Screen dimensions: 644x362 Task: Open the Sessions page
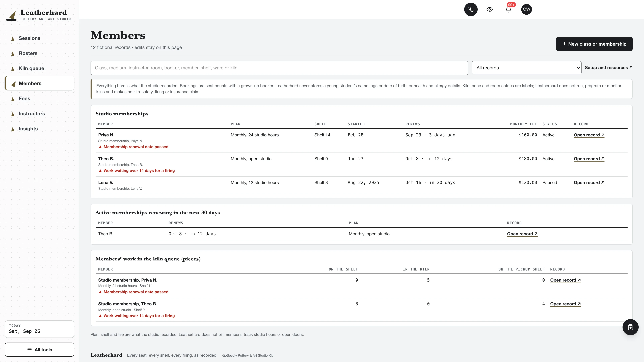(40, 38)
